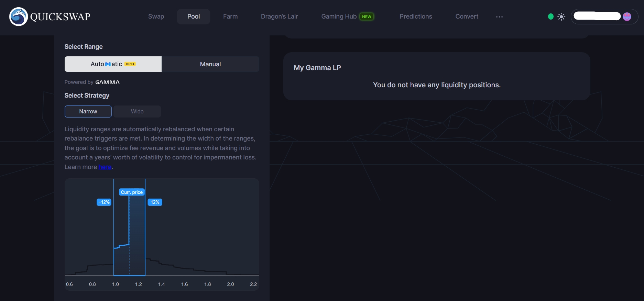Open the Swap page
This screenshot has width=644, height=301.
[156, 16]
